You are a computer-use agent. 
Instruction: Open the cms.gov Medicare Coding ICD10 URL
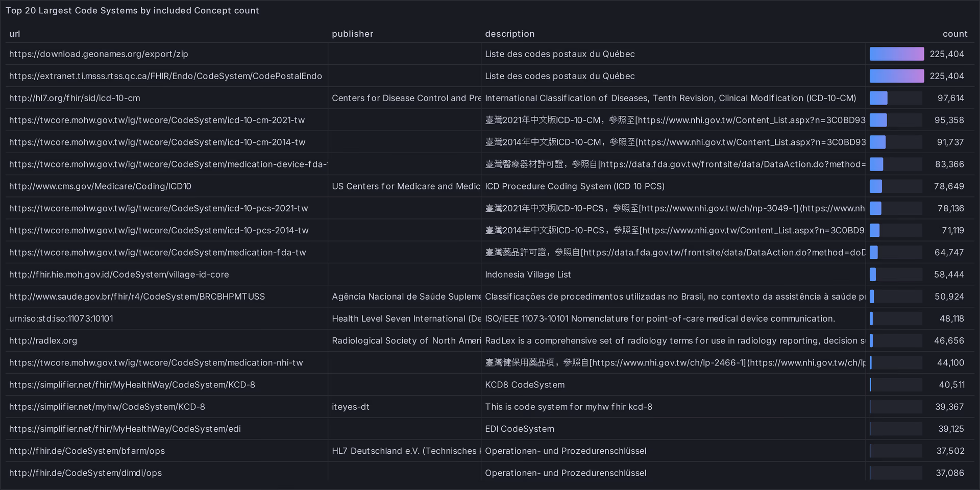100,186
